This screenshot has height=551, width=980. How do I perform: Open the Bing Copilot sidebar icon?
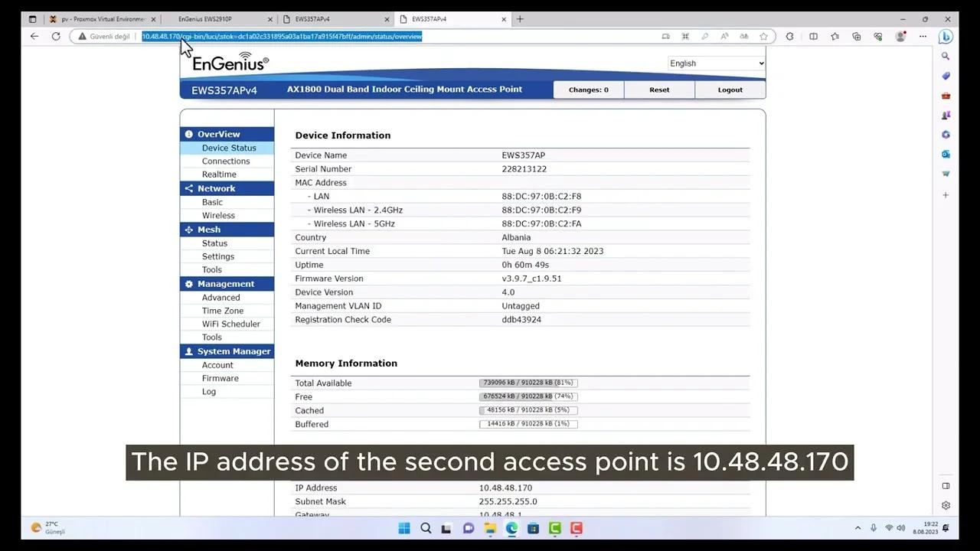click(946, 36)
